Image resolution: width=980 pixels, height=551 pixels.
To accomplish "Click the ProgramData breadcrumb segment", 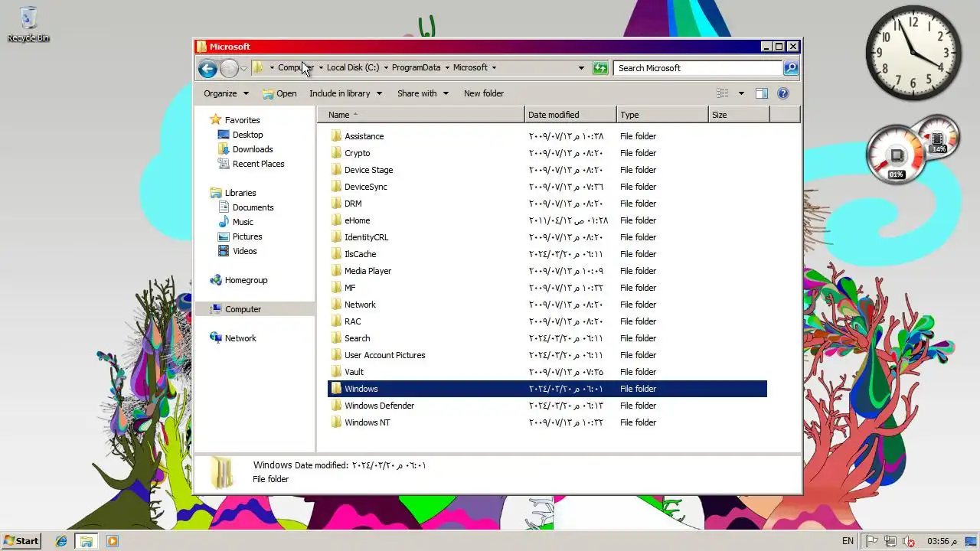I will pyautogui.click(x=416, y=67).
